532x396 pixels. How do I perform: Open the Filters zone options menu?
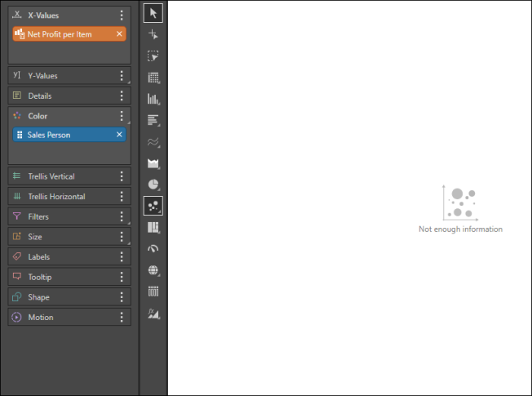(x=122, y=216)
